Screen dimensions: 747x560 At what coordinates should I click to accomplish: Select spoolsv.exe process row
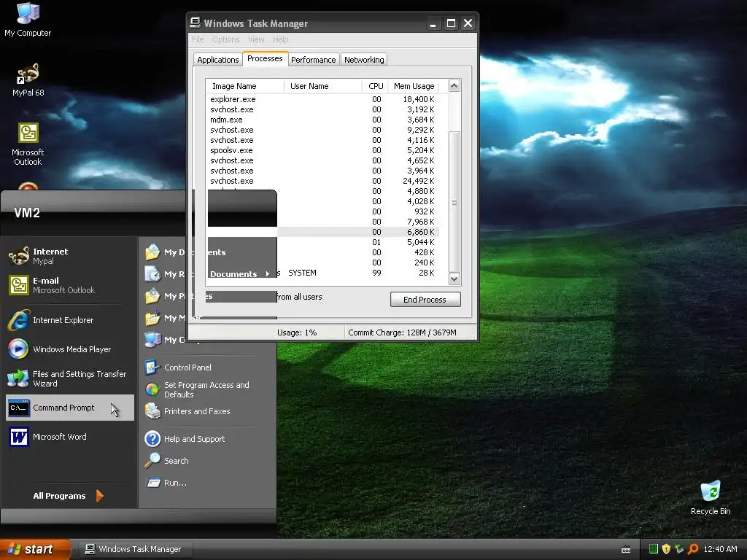click(x=322, y=150)
